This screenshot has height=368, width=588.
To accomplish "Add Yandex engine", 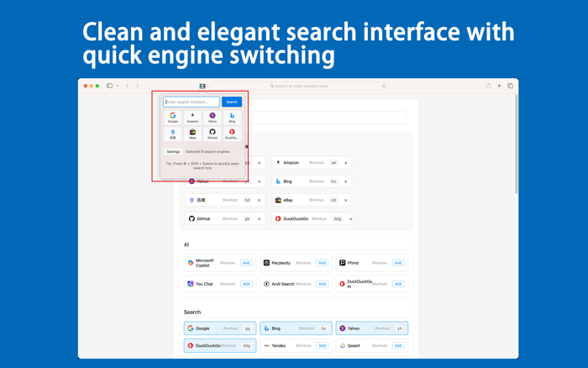I will pos(322,345).
